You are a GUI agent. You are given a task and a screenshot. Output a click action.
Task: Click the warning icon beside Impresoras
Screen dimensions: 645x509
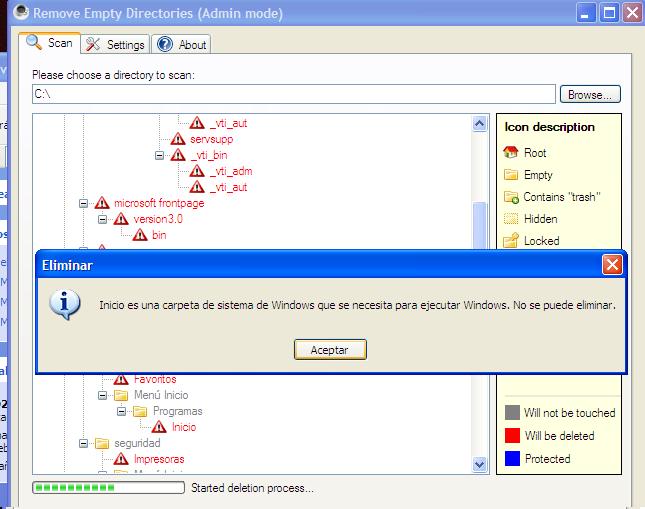click(x=121, y=459)
